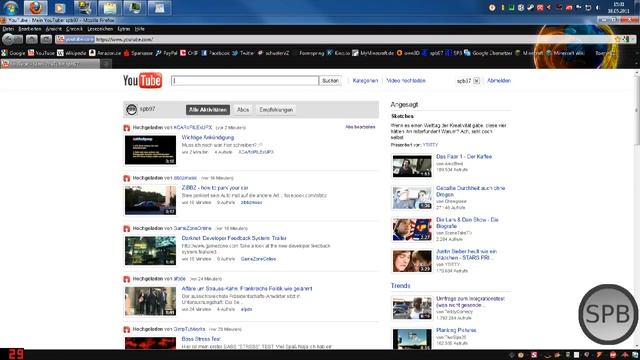The height and width of the screenshot is (360, 640).
Task: Click the Video hochladen link
Action: pos(406,81)
